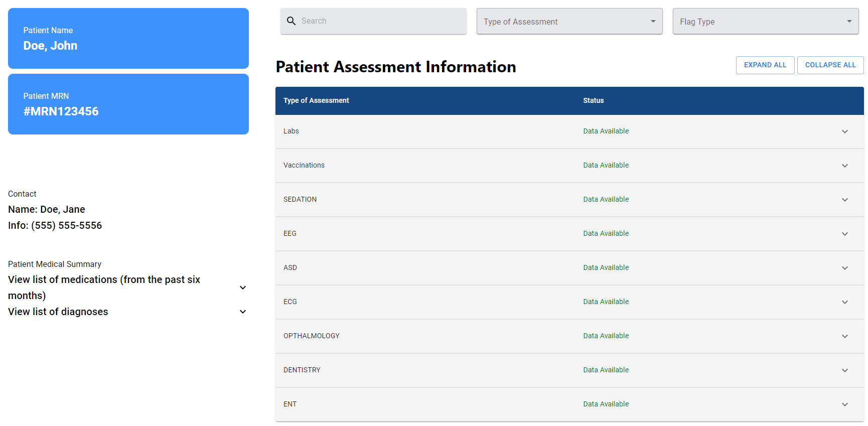Click into the Search input field

click(381, 21)
